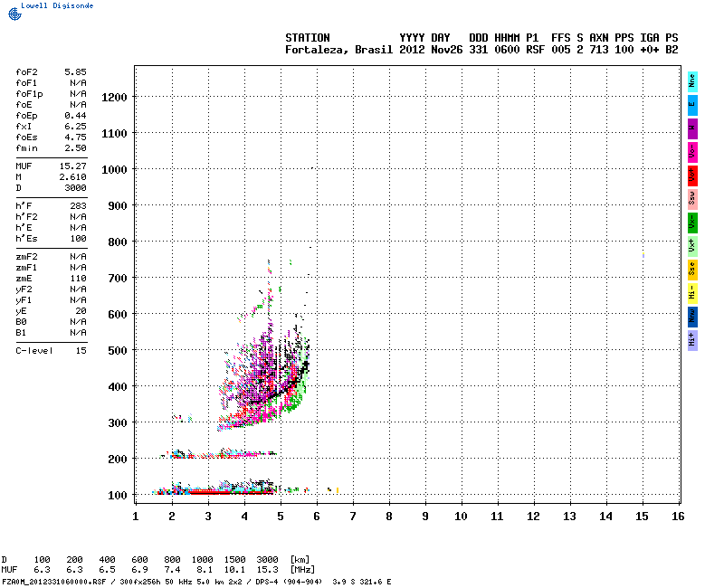Click the foF2 value 5.85

(x=75, y=72)
